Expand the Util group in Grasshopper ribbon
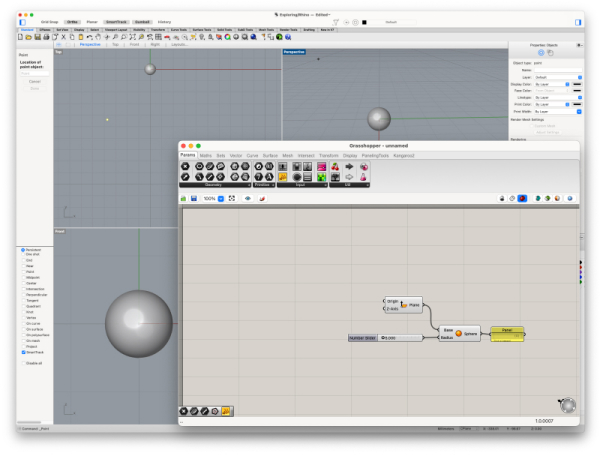The image size is (602, 455). (368, 185)
